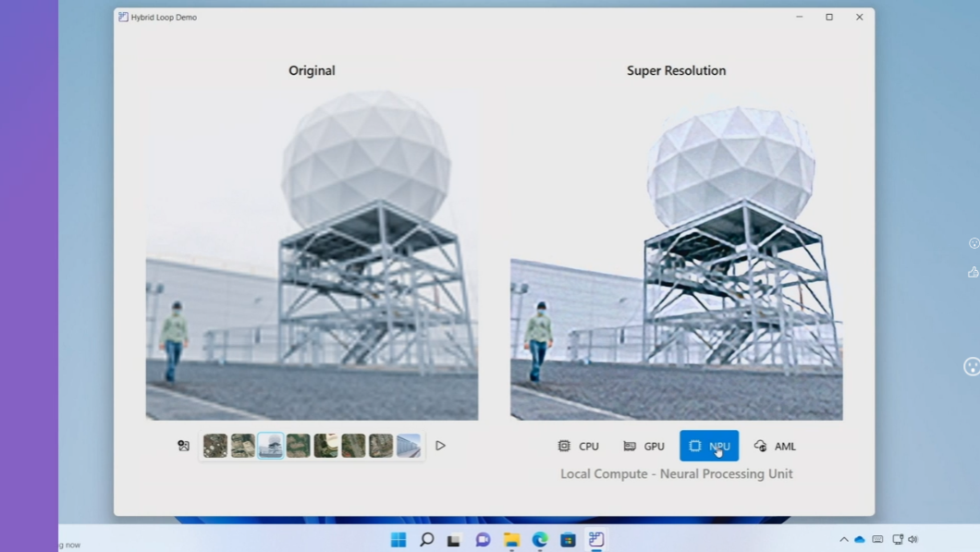The image size is (980, 552).
Task: Open Microsoft Store from the taskbar
Action: click(x=568, y=540)
